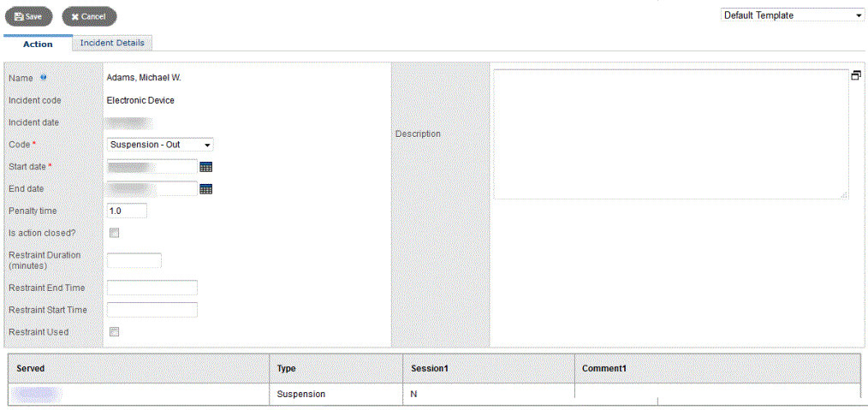The width and height of the screenshot is (868, 410).
Task: Switch to the Incident Details tab
Action: pos(112,43)
